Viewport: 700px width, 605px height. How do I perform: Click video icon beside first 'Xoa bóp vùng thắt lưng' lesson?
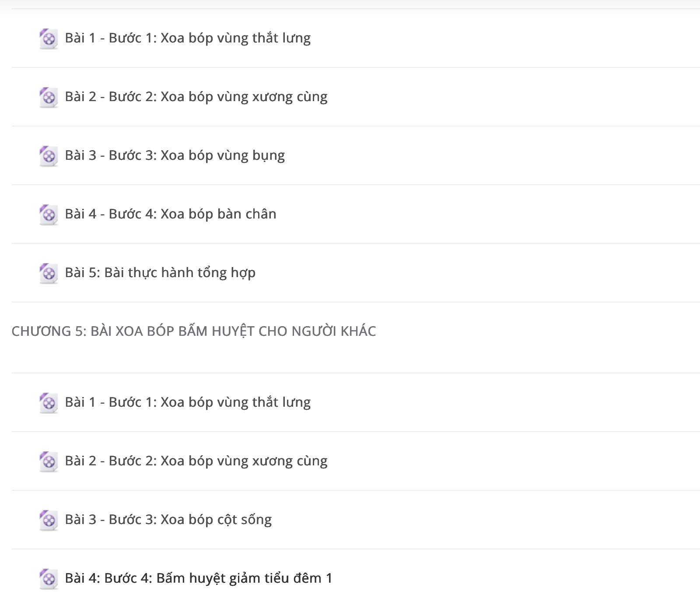click(49, 39)
